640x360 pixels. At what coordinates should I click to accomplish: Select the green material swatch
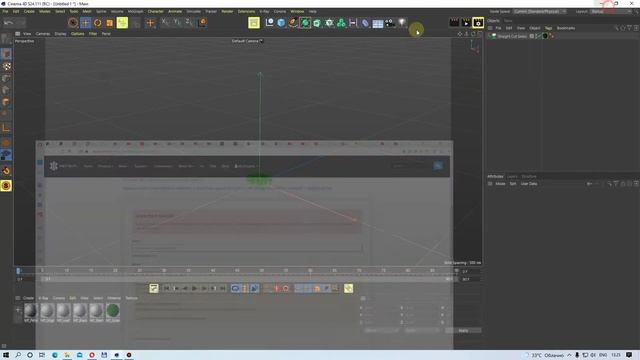coord(113,311)
